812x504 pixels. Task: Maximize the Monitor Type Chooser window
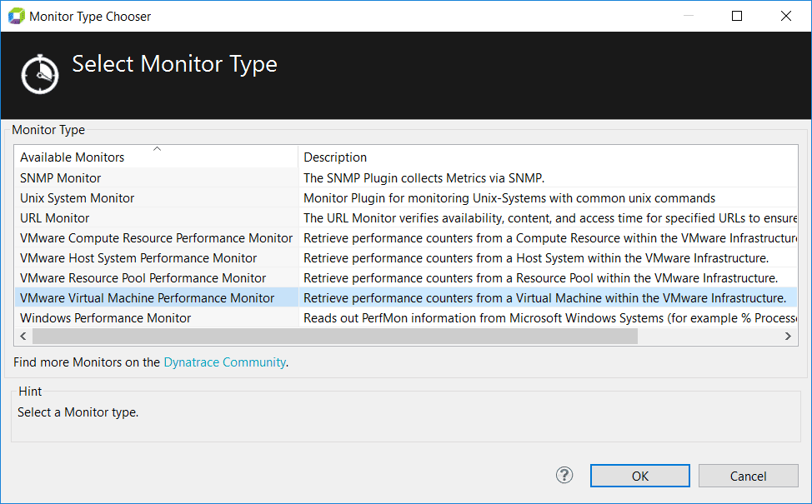[x=737, y=16]
